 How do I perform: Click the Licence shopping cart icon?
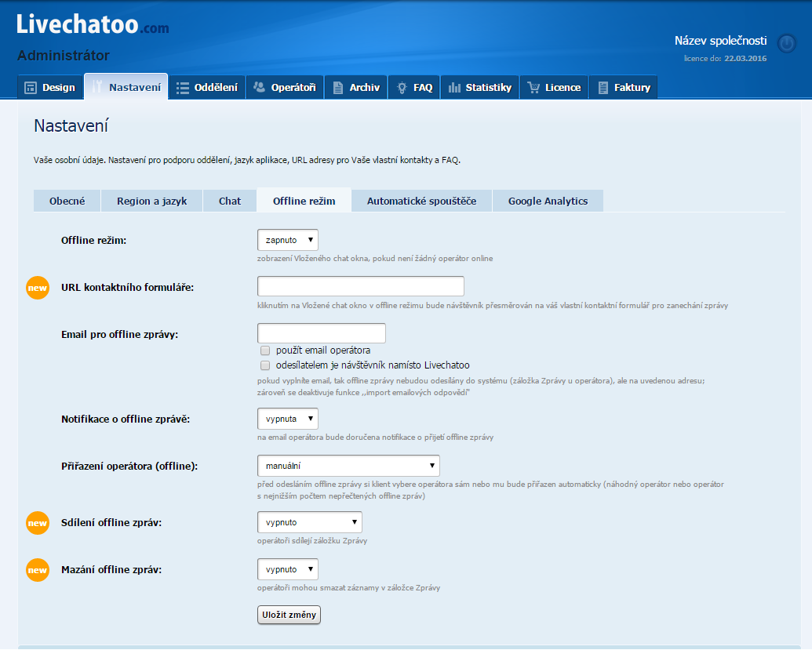(533, 88)
